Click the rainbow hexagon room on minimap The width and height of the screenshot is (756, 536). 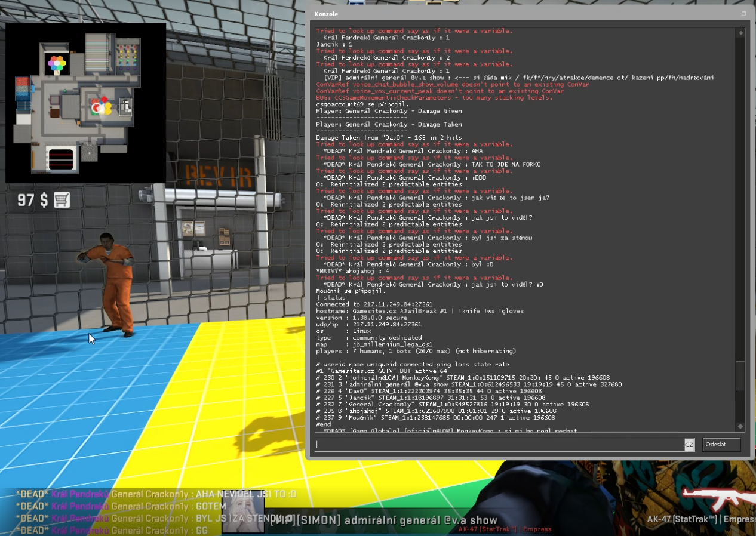point(57,63)
